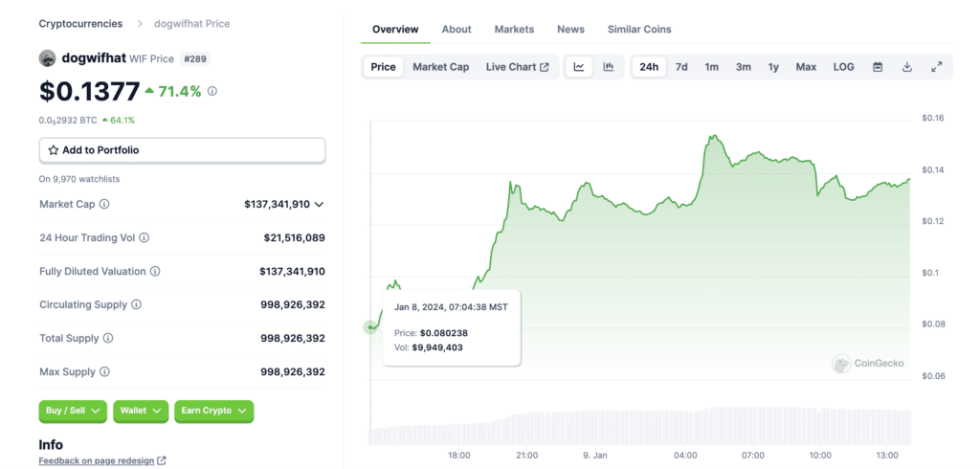Select the 1y time range
980x469 pixels.
pos(773,67)
